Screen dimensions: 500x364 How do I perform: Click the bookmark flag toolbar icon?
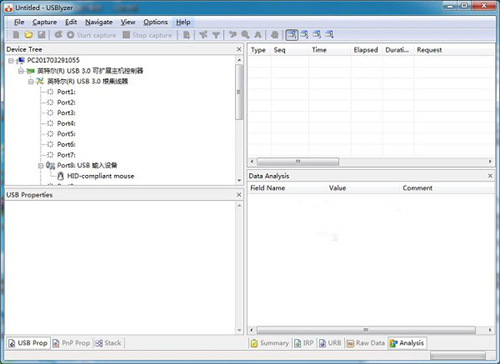233,35
